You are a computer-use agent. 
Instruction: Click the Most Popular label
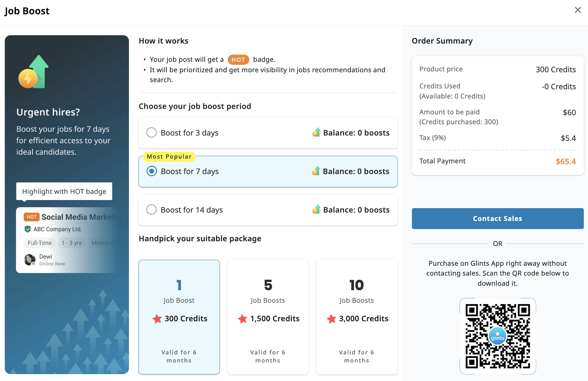pyautogui.click(x=169, y=156)
